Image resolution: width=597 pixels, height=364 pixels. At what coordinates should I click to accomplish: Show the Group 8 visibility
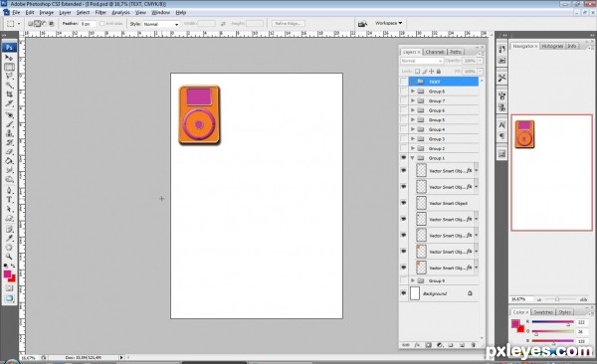(404, 91)
